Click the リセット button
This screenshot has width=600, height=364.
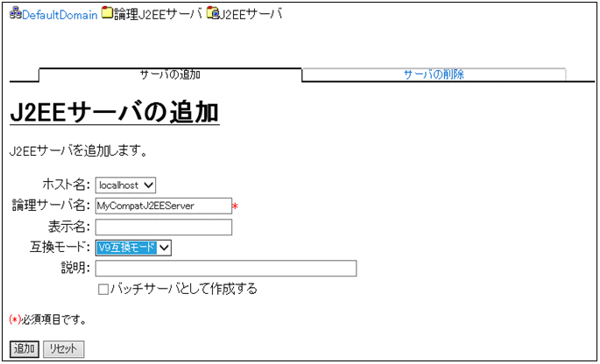[x=64, y=349]
